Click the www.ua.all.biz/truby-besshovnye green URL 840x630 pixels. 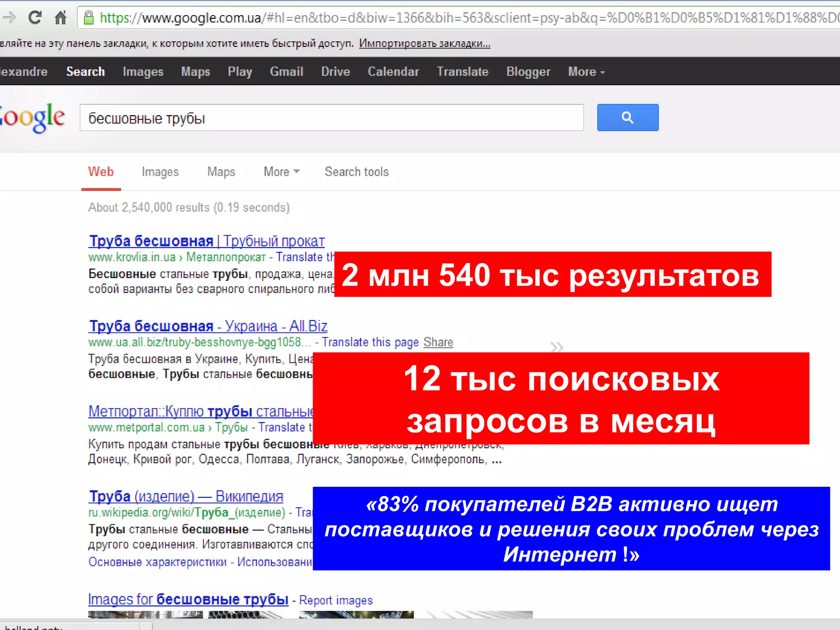[x=200, y=342]
